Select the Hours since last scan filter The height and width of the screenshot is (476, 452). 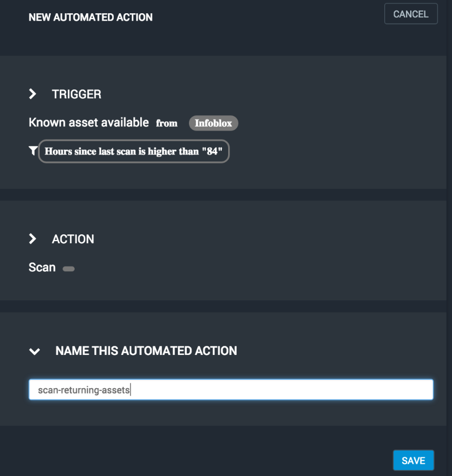134,151
